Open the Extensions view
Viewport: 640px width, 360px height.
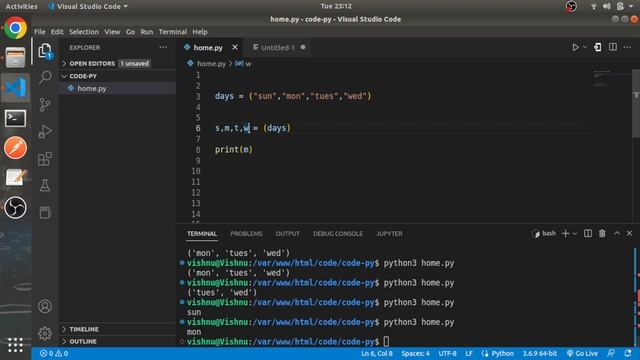pos(45,158)
